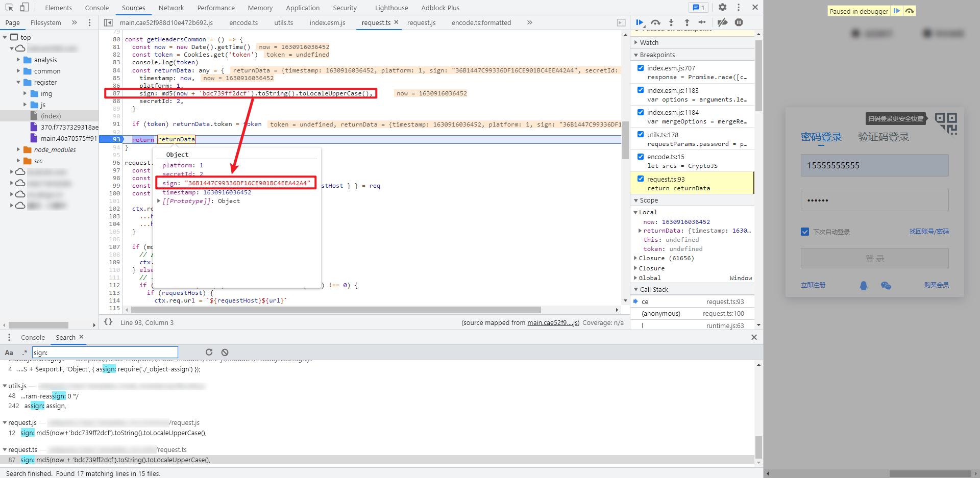Switch to the Elements panel
Screen dimensions: 980x478
58,8
